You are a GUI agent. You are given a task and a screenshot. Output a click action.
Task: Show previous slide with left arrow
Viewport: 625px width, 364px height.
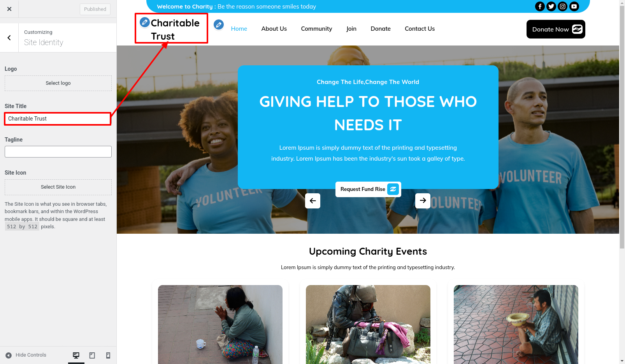coord(312,201)
